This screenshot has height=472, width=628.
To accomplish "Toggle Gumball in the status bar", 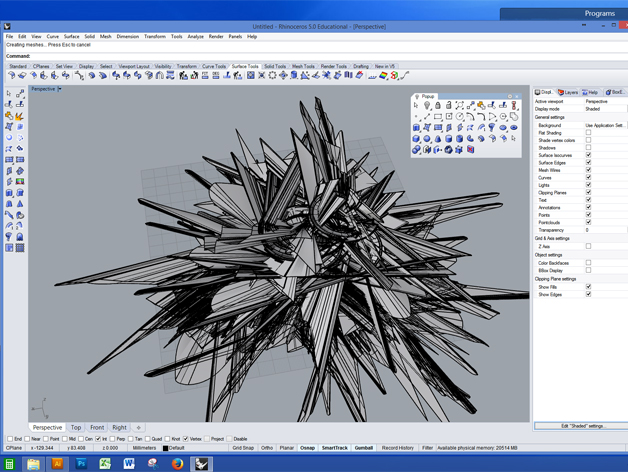I will coord(364,448).
